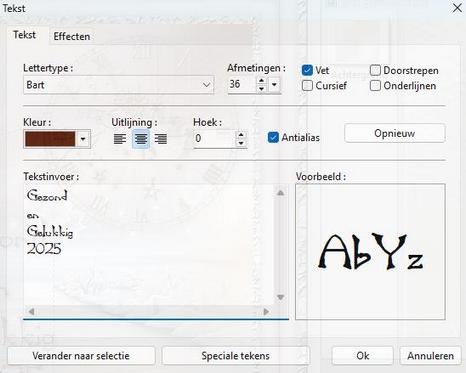Close the Tekst dialog window
The image size is (466, 373).
point(457,8)
